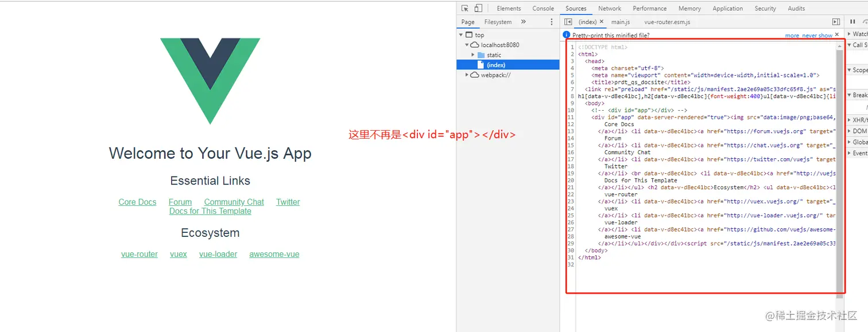Show the navigator pane toggle icon

pyautogui.click(x=568, y=22)
